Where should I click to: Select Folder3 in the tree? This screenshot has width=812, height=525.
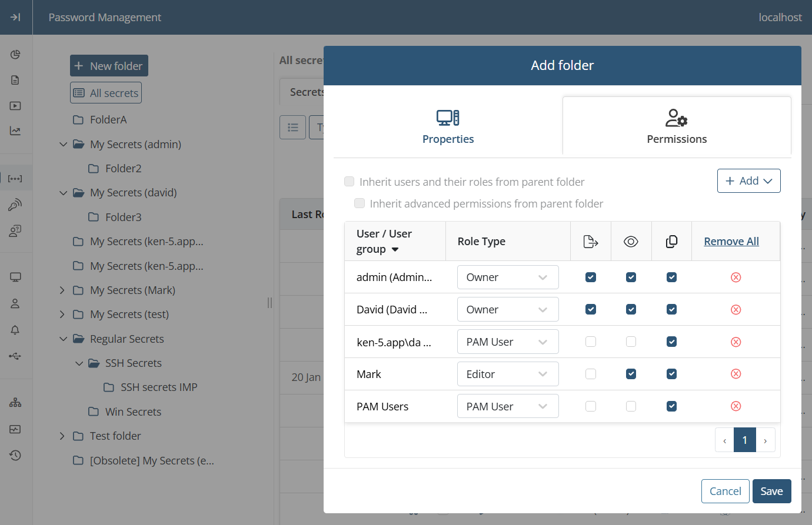pos(123,217)
